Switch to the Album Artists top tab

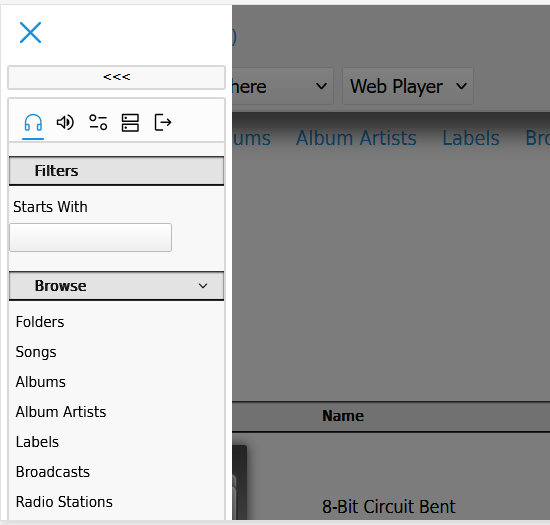tap(356, 138)
